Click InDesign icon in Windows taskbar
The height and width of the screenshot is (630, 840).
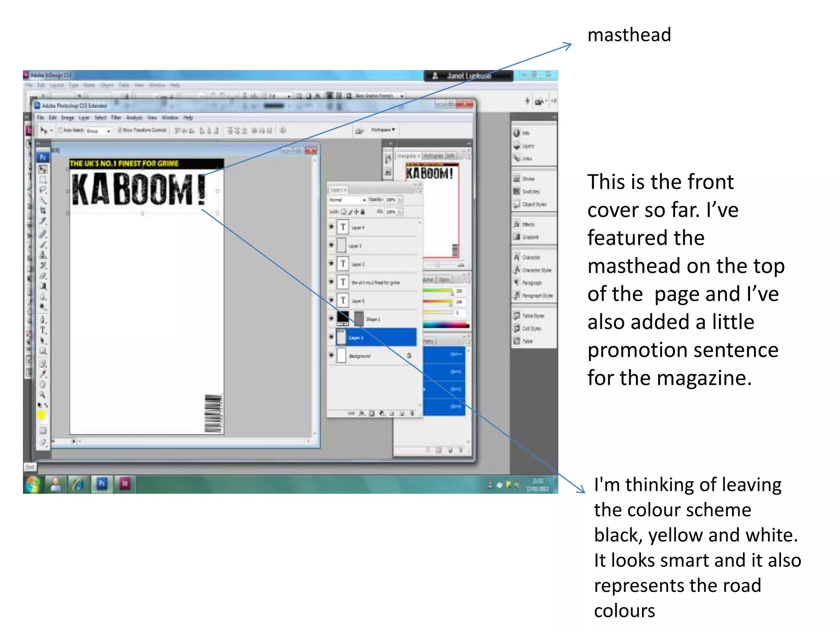click(x=125, y=484)
